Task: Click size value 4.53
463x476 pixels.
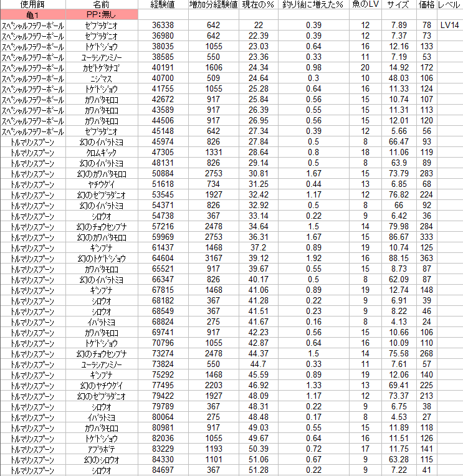Action: pyautogui.click(x=399, y=417)
